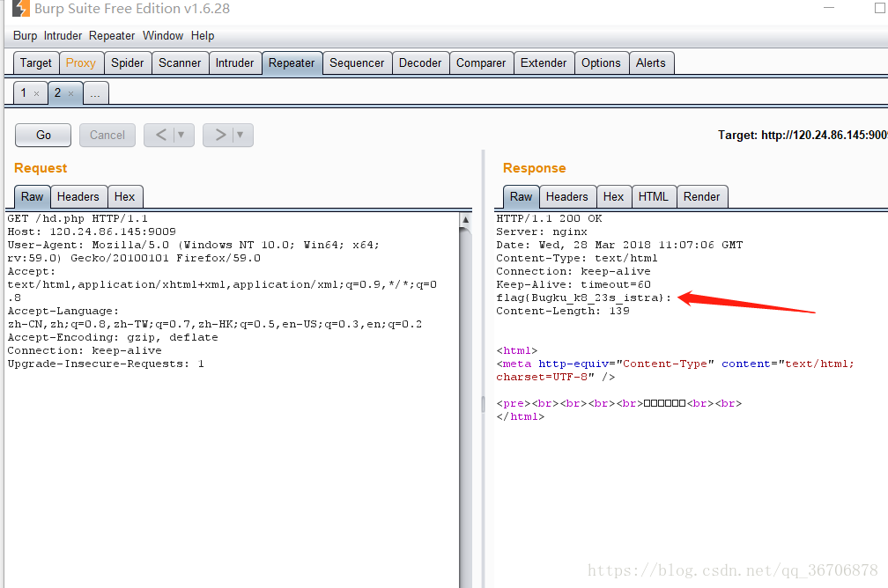This screenshot has height=588, width=888.
Task: Click the request pane scroll up arrow
Action: pyautogui.click(x=465, y=219)
